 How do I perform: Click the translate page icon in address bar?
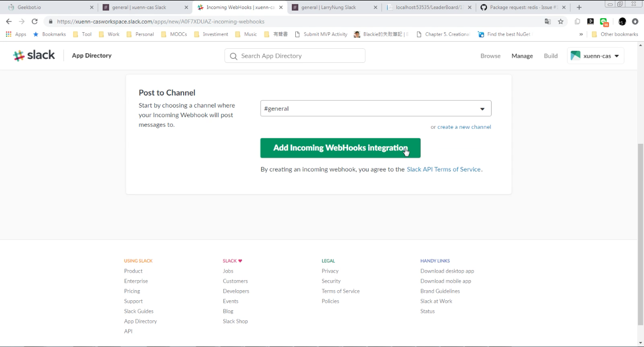548,22
